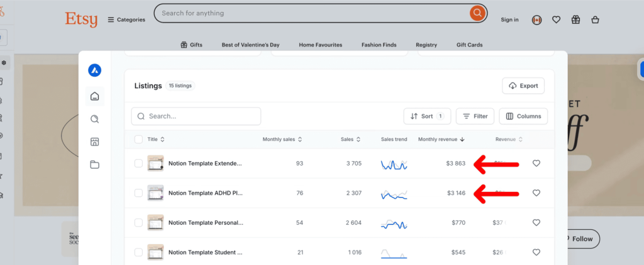Viewport: 644px width, 265px height.
Task: Open the Registry nav link
Action: [x=426, y=45]
